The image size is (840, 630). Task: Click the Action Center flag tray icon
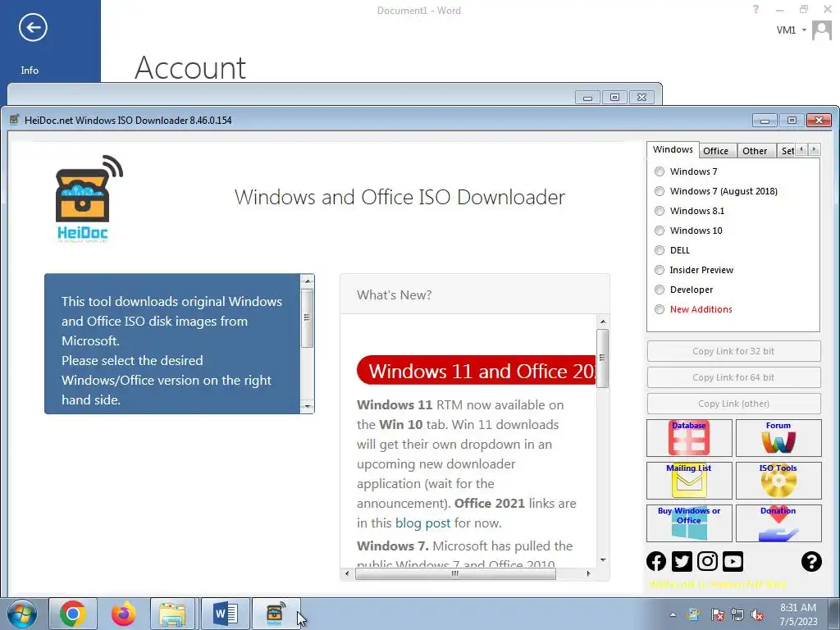coord(717,614)
